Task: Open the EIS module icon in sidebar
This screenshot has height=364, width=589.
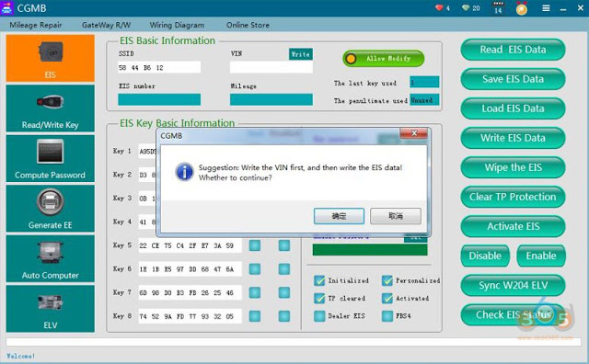Action: pyautogui.click(x=51, y=58)
